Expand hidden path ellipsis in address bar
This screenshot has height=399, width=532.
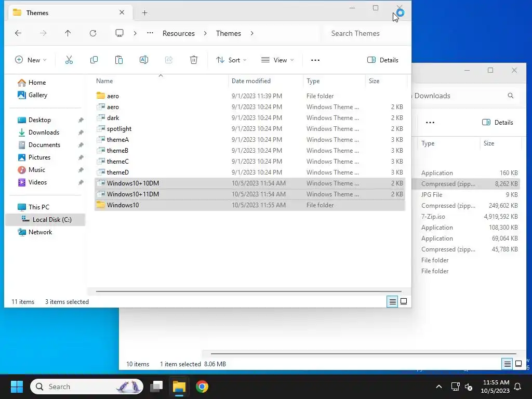(150, 33)
